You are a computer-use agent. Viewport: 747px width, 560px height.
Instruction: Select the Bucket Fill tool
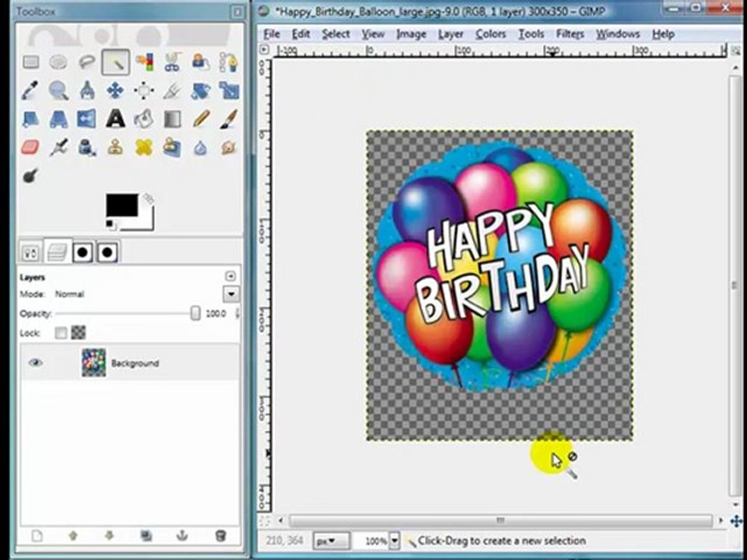point(143,118)
